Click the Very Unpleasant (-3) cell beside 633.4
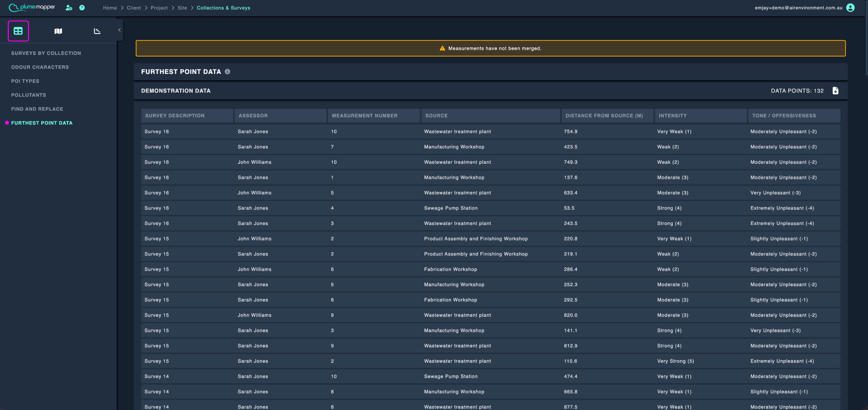Viewport: 868px width, 410px height. click(x=775, y=193)
